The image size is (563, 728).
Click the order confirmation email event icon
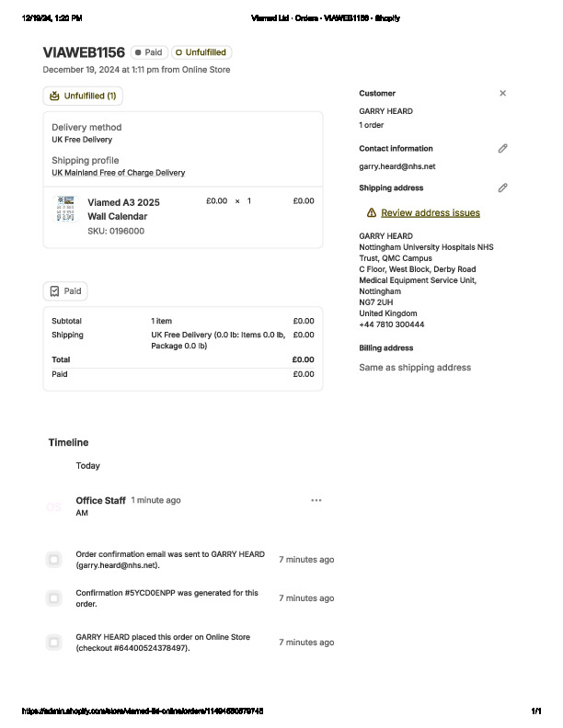(x=54, y=560)
